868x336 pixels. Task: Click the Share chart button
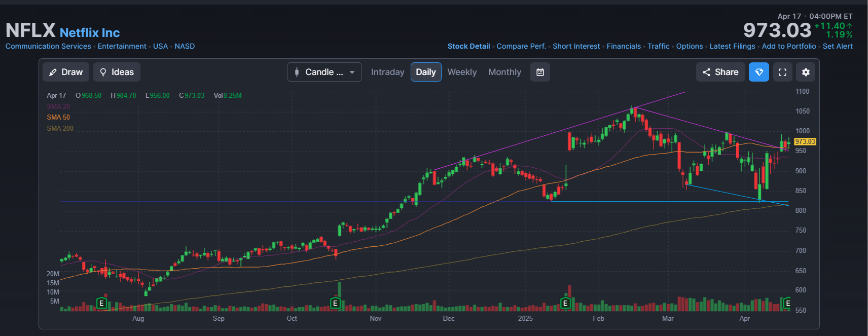pyautogui.click(x=720, y=72)
